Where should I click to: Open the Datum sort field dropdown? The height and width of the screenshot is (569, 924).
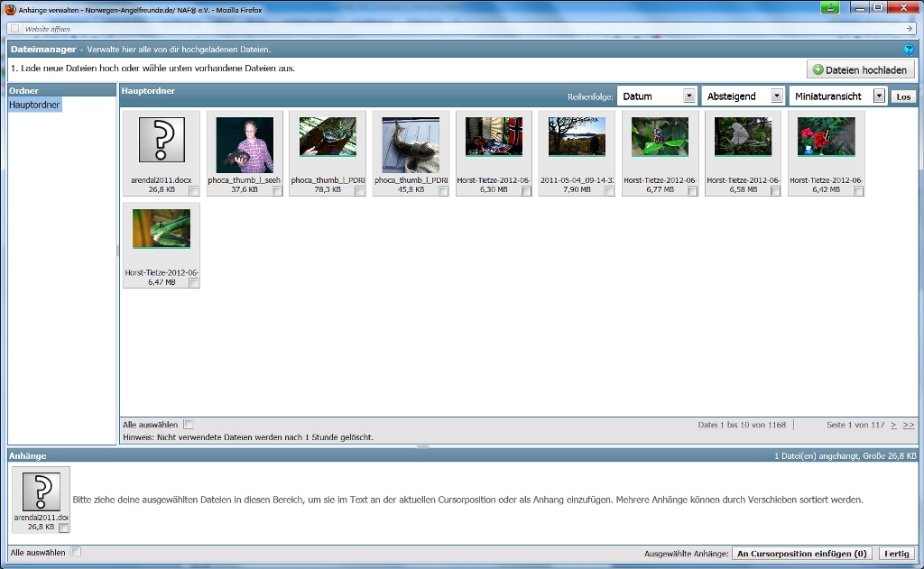[x=689, y=96]
